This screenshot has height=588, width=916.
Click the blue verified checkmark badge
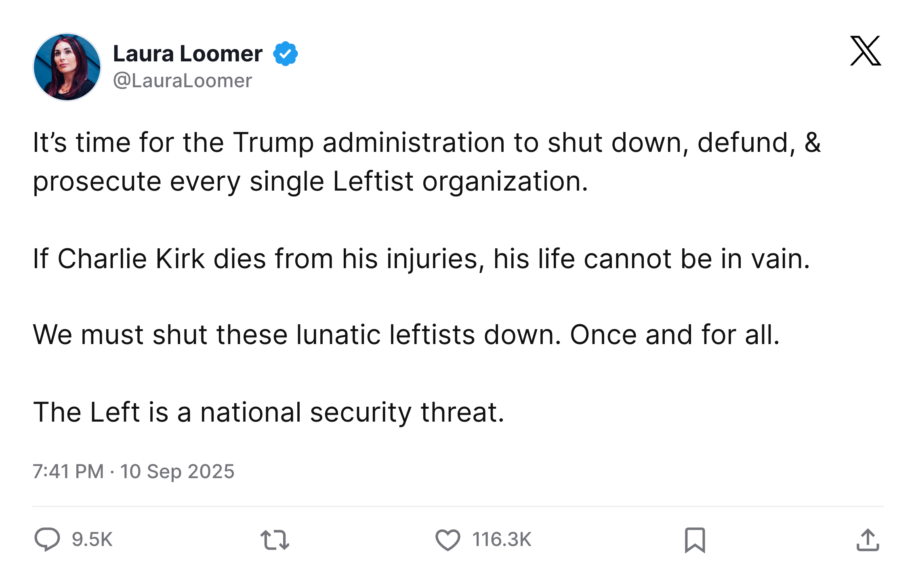286,54
